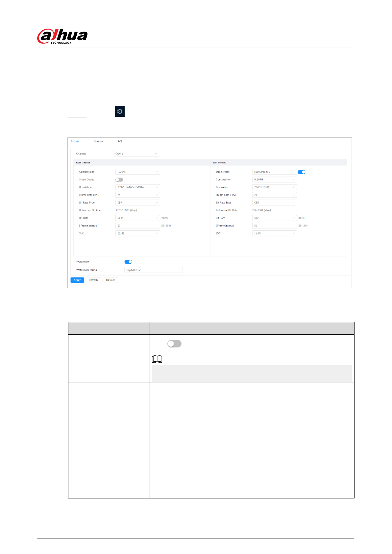Toggle the Watermark switch

128,262
